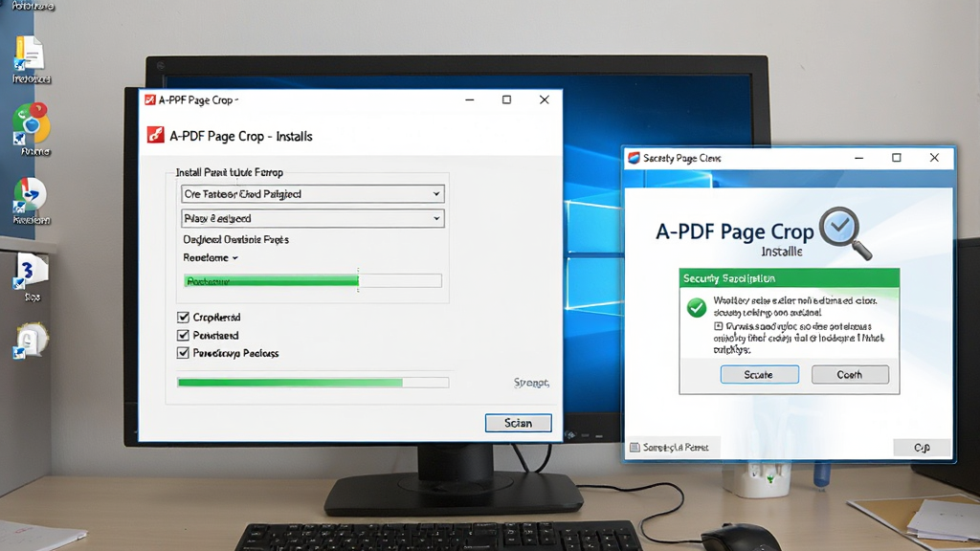Click the small checkbox in the security description
980x551 pixels.
719,326
